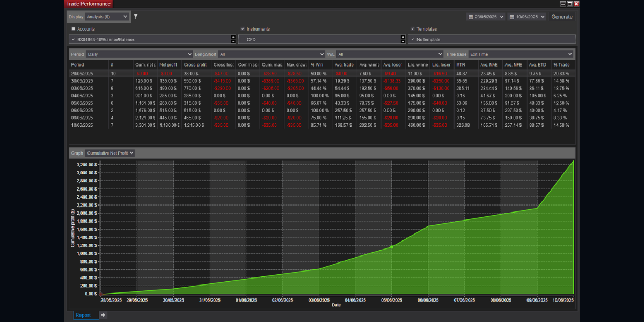Minimize the Trade Performance window
Image resolution: width=644 pixels, height=322 pixels.
pos(563,3)
